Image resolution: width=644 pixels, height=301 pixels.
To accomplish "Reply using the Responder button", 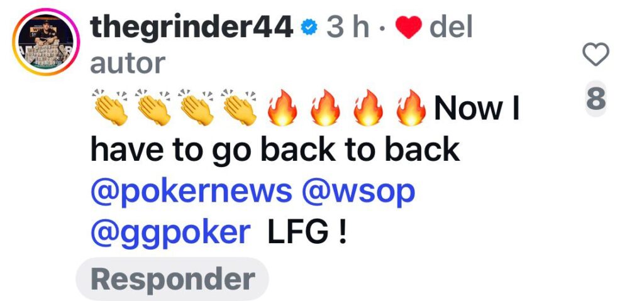I will (172, 279).
